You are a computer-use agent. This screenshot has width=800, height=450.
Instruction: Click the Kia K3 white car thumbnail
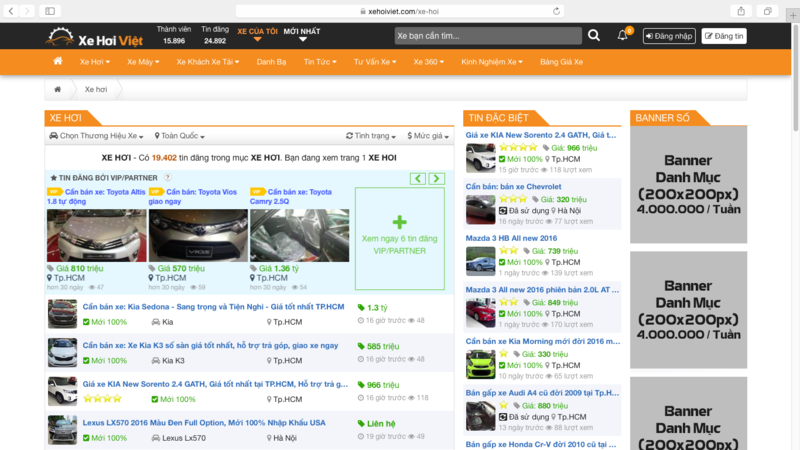(x=62, y=352)
